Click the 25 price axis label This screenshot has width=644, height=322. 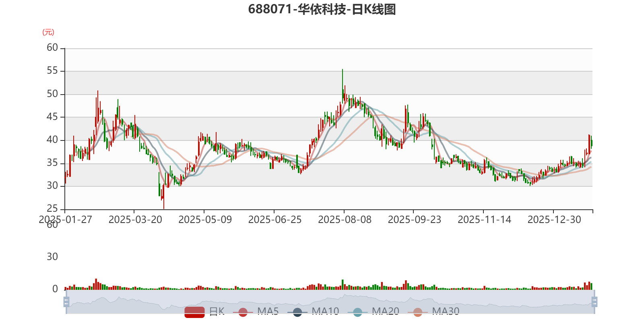(52, 208)
